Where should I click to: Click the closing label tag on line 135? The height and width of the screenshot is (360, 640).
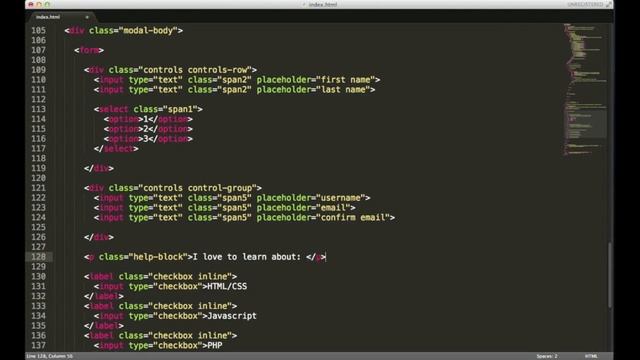click(x=104, y=326)
